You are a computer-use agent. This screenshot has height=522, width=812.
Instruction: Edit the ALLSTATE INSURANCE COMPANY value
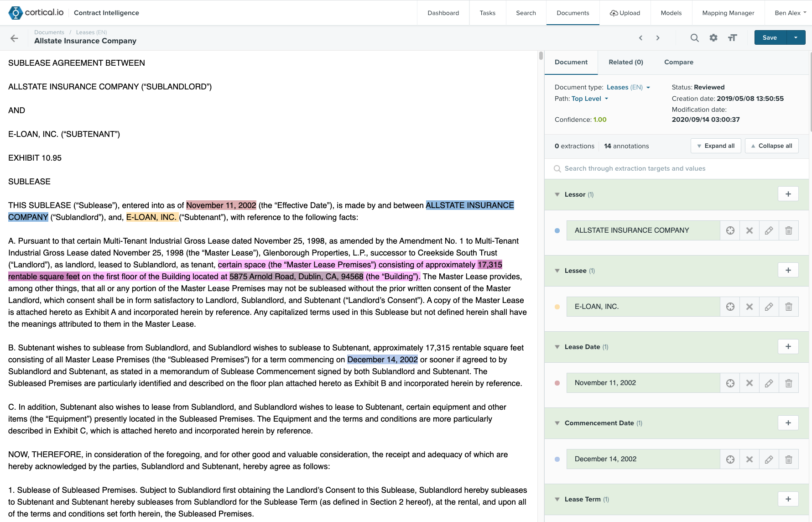pyautogui.click(x=769, y=230)
